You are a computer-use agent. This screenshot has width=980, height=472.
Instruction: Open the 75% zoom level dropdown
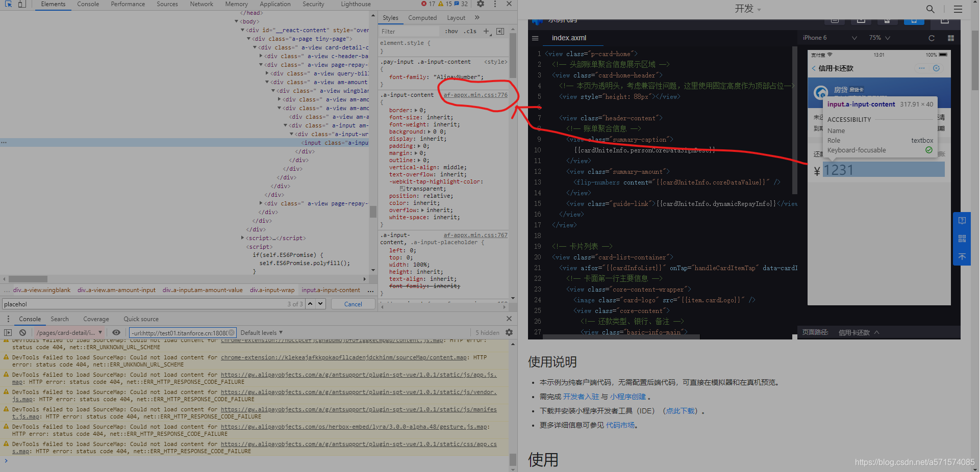click(880, 38)
